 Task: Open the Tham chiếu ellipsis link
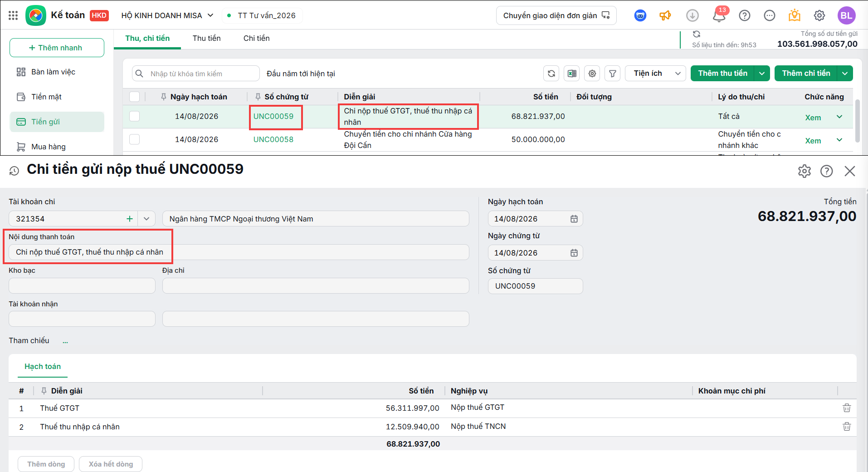(65, 341)
